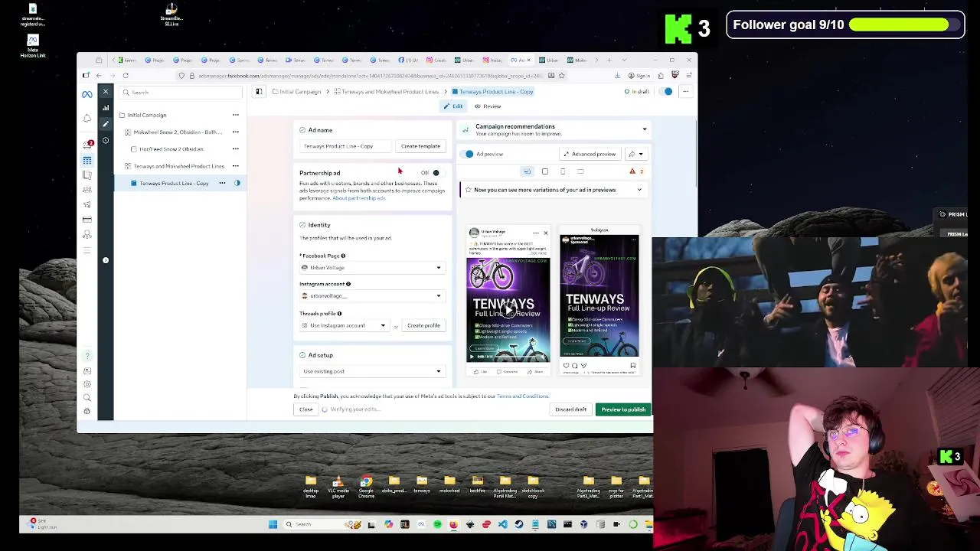This screenshot has width=980, height=551.
Task: Expand Campaign recommendations panel
Action: coord(644,129)
